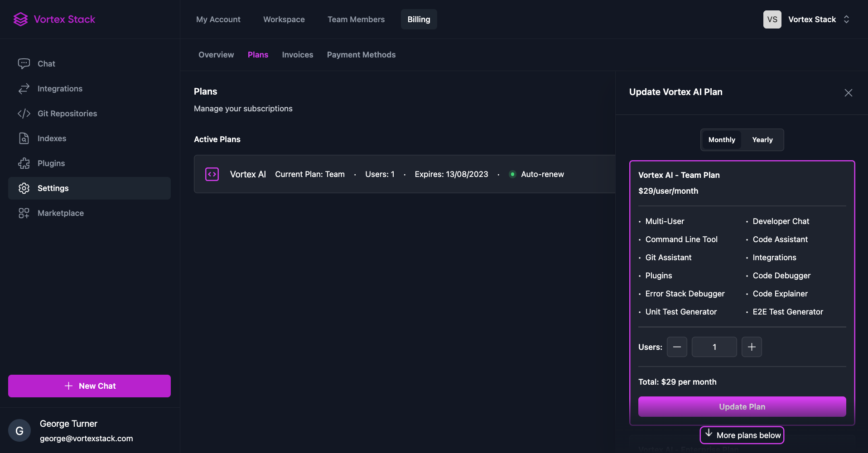Close the Update Vortex AI Plan panel
The image size is (868, 453).
pyautogui.click(x=849, y=93)
